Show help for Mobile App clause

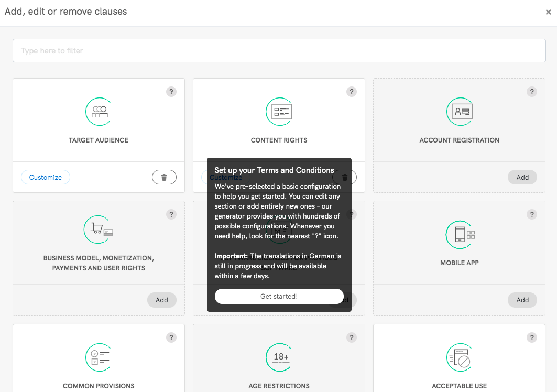point(532,214)
